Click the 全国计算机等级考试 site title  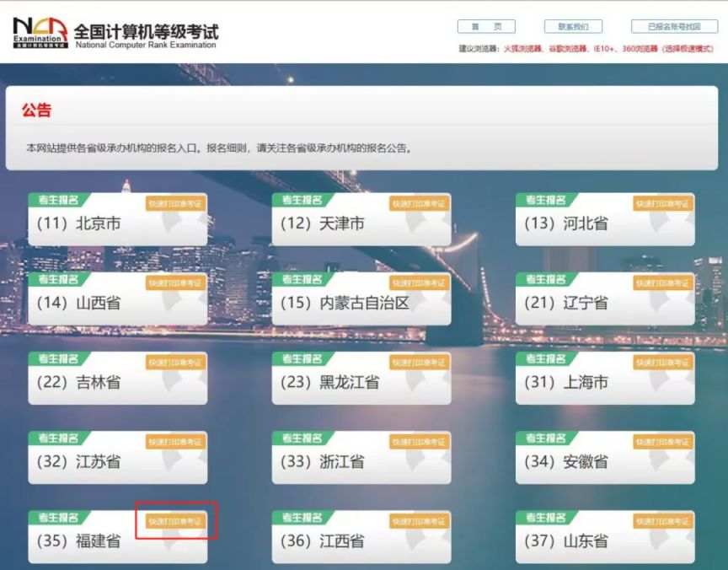147,31
